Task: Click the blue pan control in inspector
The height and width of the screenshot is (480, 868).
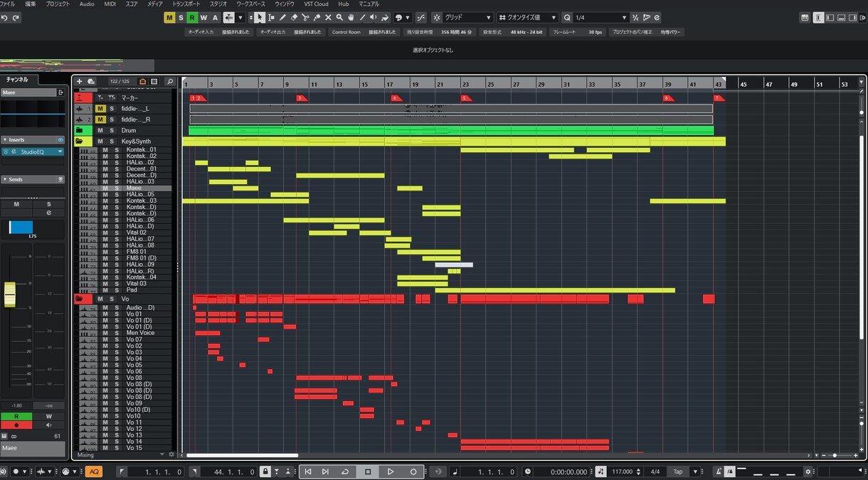Action: [21, 228]
